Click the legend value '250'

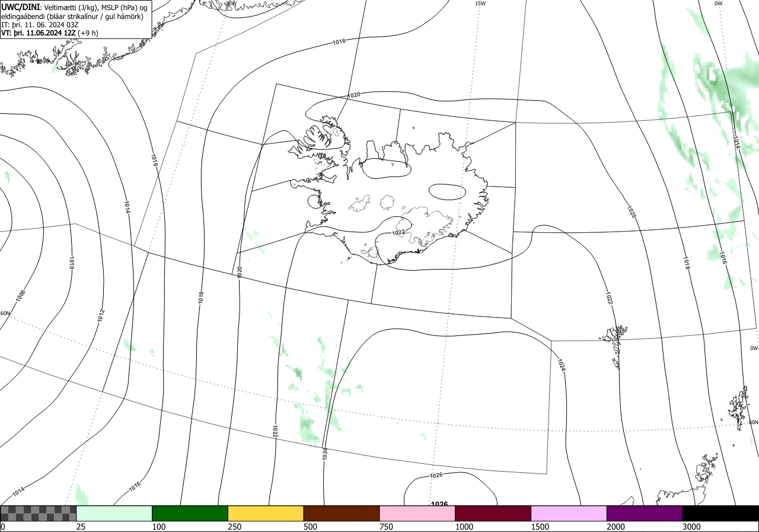(234, 527)
